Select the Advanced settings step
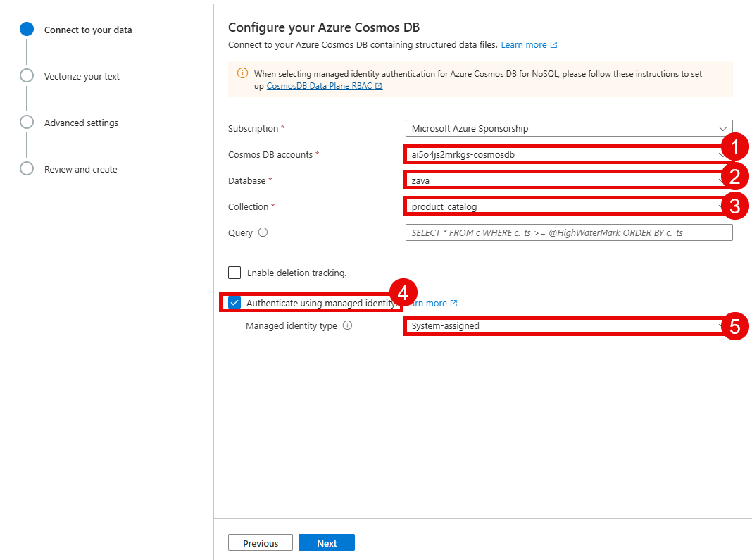Viewport: 752px width, 560px height. pos(26,122)
